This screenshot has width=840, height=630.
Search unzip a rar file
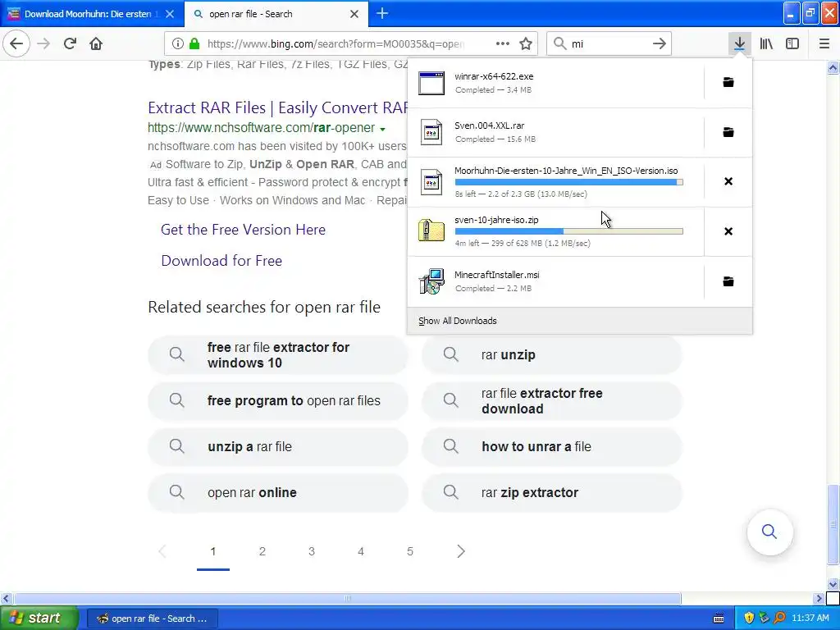click(x=278, y=446)
